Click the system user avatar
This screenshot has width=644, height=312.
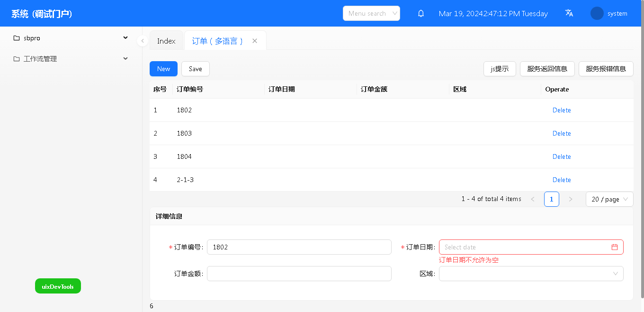click(x=597, y=13)
